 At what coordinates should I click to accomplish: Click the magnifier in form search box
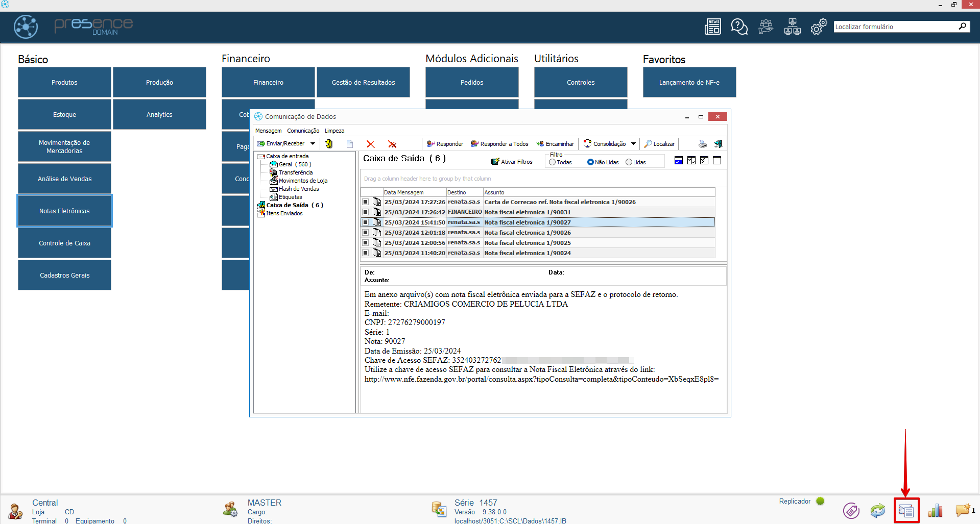pyautogui.click(x=963, y=26)
